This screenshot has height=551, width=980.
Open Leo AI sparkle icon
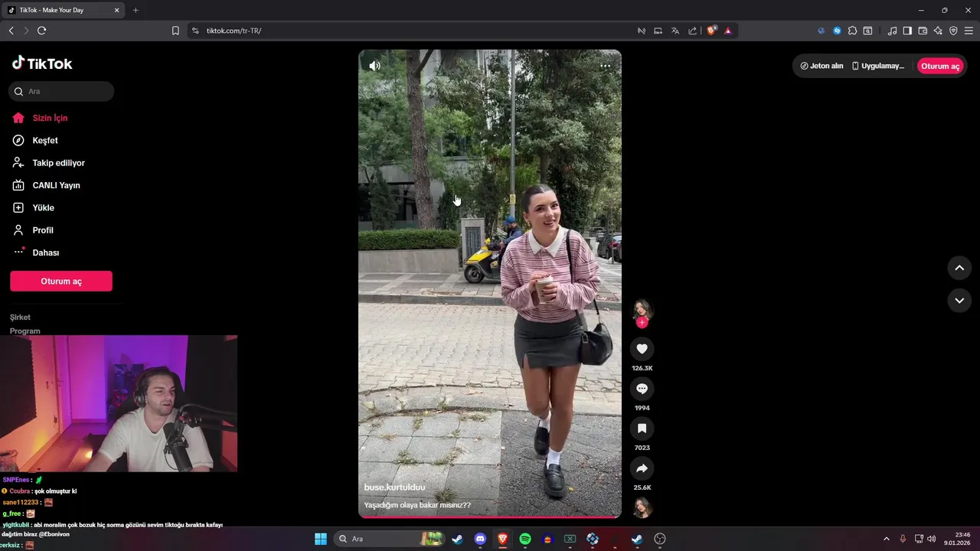click(938, 31)
